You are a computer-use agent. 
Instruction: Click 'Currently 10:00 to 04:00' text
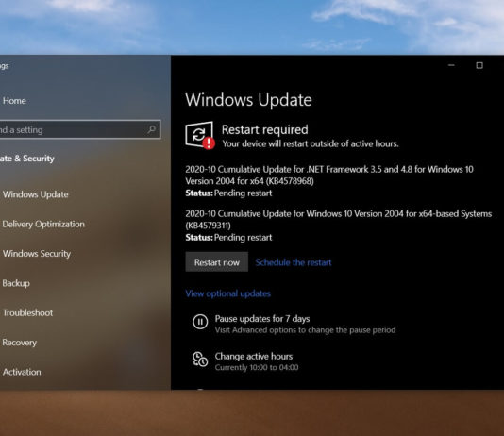257,367
